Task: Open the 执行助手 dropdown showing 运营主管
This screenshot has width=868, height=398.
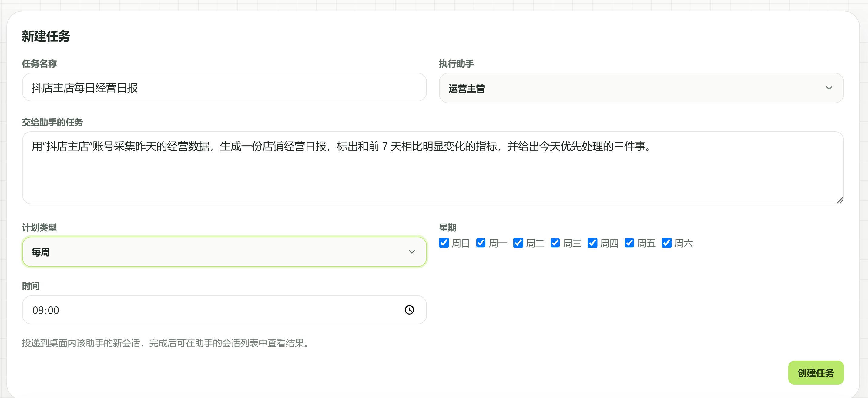Action: point(641,88)
